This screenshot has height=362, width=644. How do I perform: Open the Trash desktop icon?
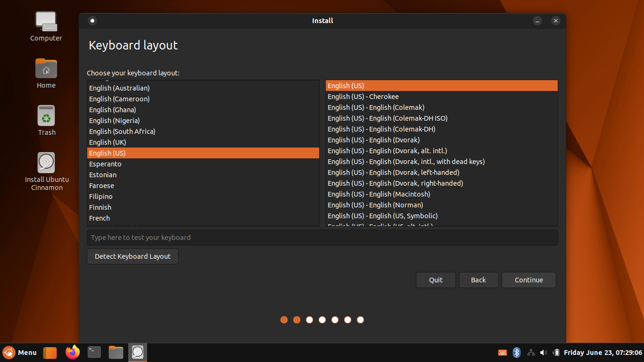pos(46,121)
